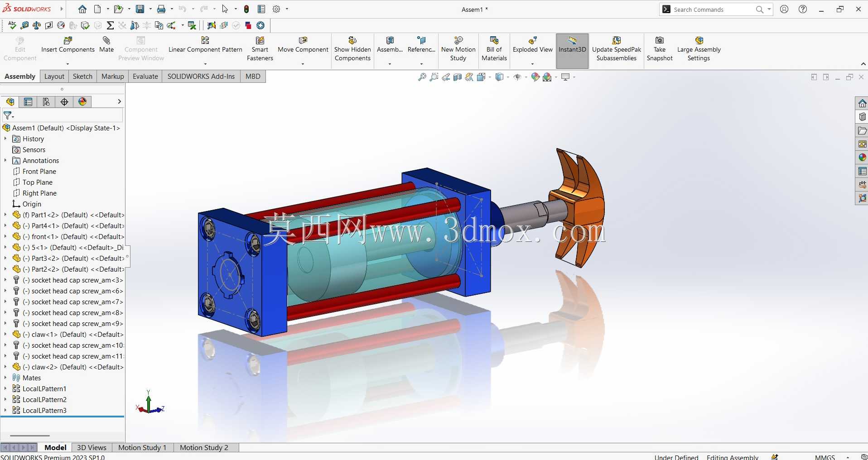Click Show Hidden Components
The image size is (868, 460).
pos(352,49)
